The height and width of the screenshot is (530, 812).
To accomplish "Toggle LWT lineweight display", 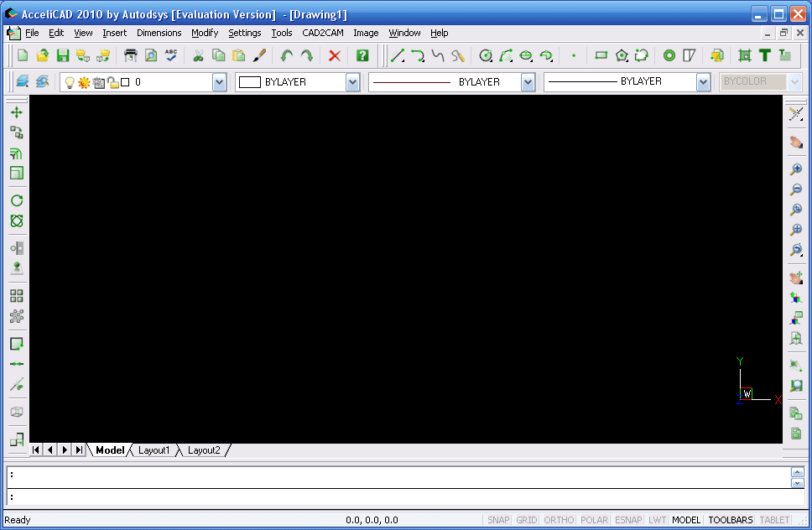I will coord(657,520).
